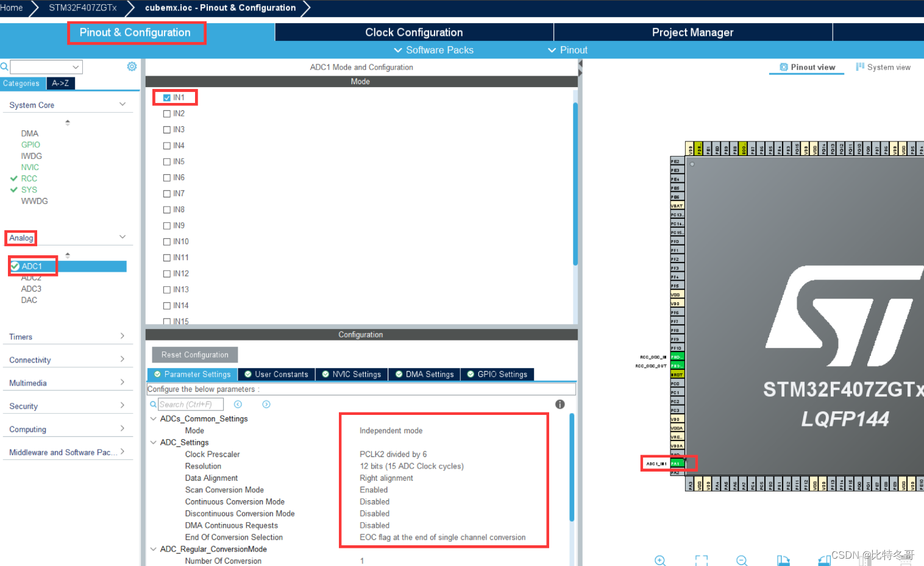This screenshot has width=924, height=566.
Task: Select DAC in Analog list
Action: [29, 300]
